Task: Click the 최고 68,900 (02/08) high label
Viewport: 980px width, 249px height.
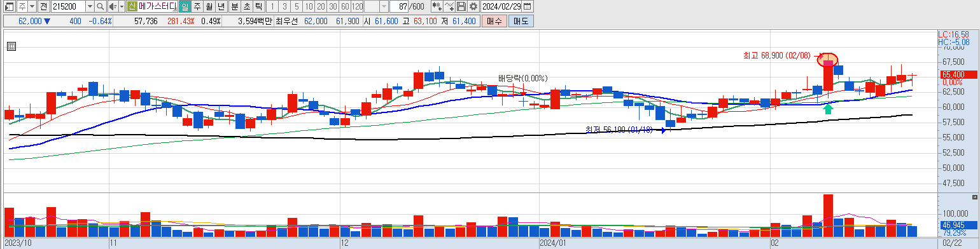Action: tap(776, 55)
